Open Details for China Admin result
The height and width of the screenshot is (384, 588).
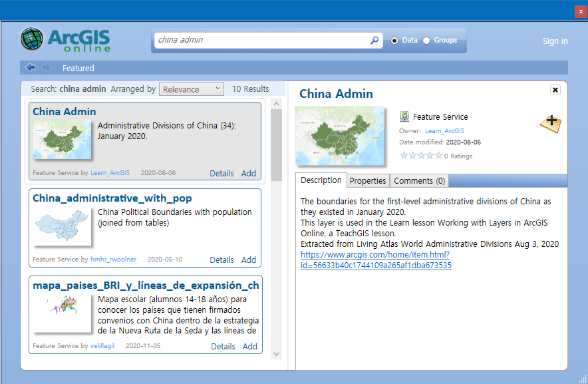221,174
